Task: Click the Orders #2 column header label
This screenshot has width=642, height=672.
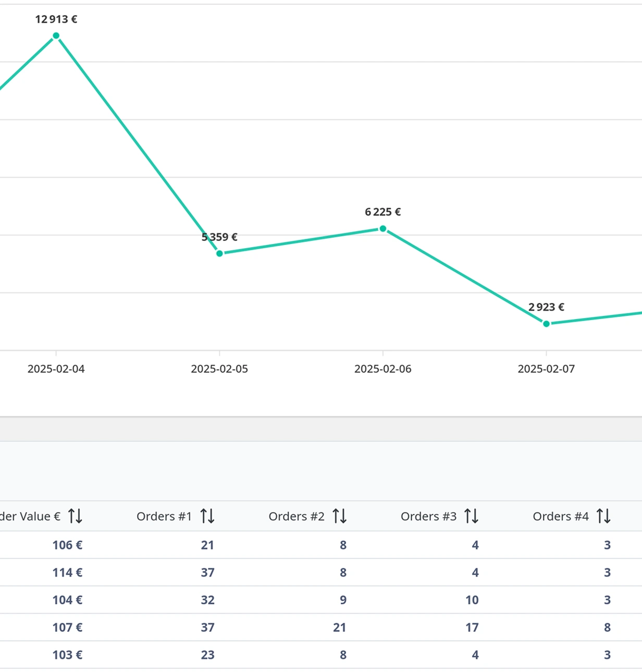Action: pyautogui.click(x=297, y=516)
